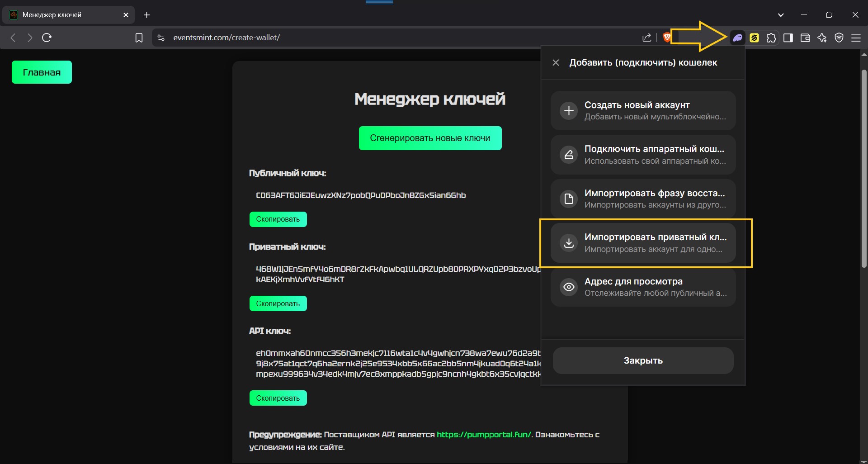The height and width of the screenshot is (464, 868).
Task: Toggle the browser sidebar panel
Action: click(x=788, y=38)
